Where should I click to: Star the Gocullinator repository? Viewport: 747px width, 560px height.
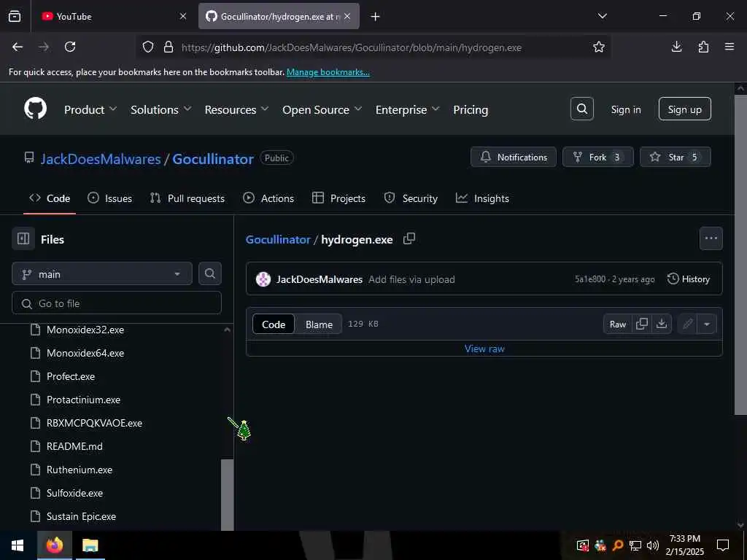pos(675,157)
